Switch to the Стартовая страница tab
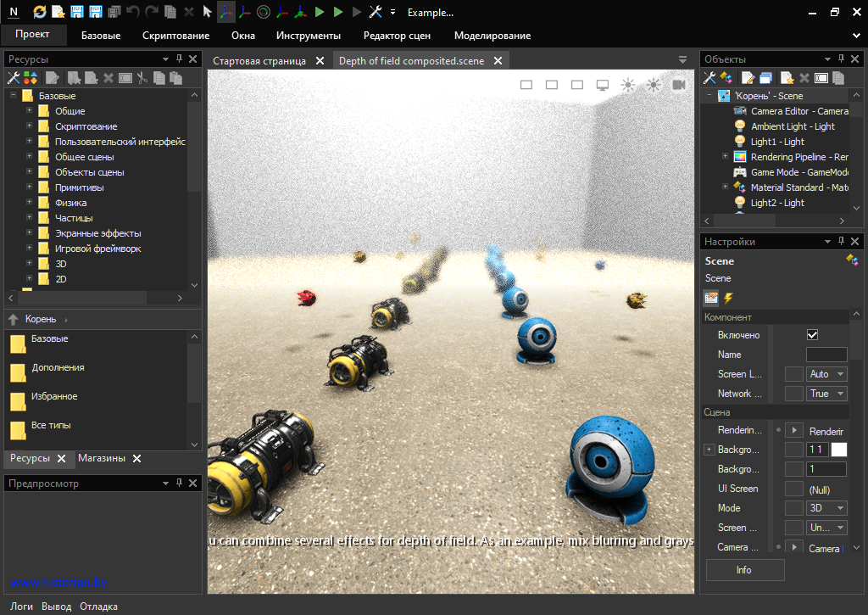 tap(259, 61)
